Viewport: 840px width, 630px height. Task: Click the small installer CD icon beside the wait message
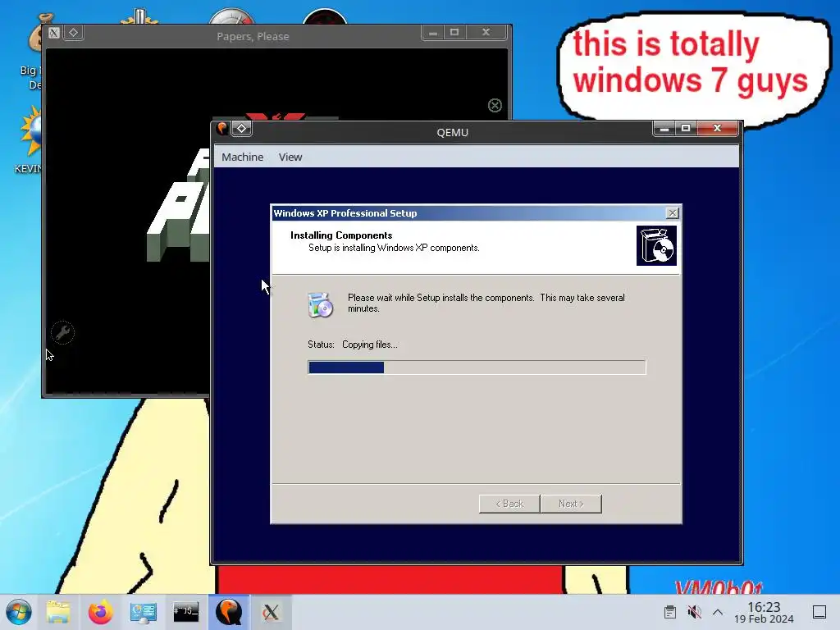click(x=321, y=305)
